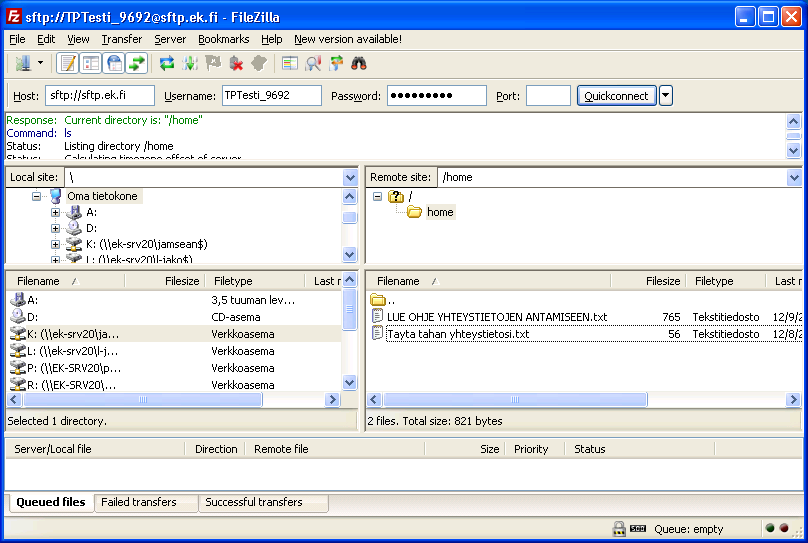The width and height of the screenshot is (808, 543).
Task: Open the 'New version available!' menu
Action: pyautogui.click(x=348, y=39)
